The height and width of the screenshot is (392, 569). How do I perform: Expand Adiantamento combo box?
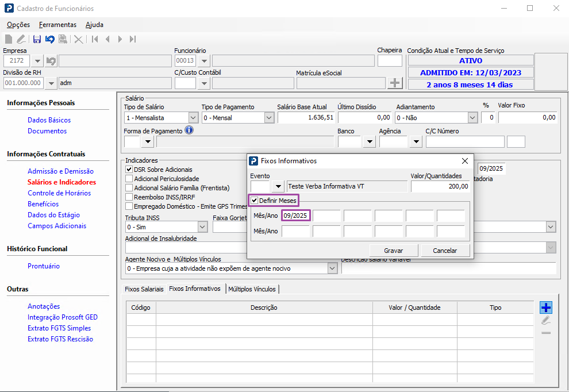[x=472, y=118]
